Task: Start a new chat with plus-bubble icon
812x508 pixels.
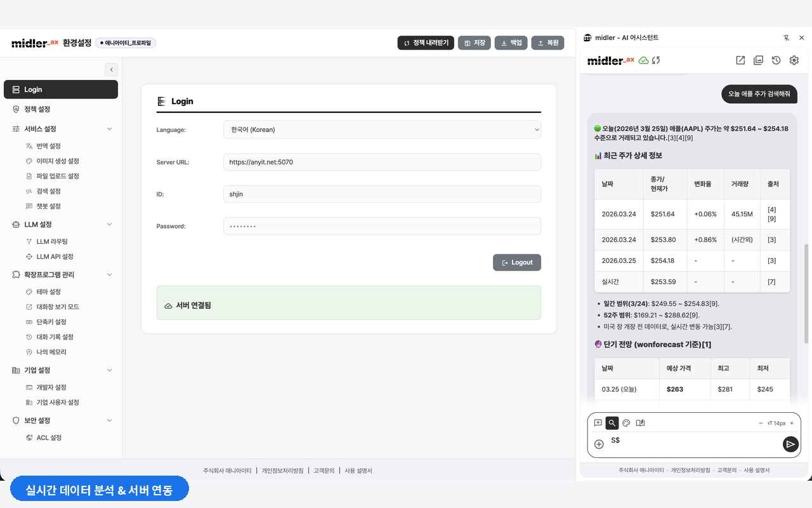Action: (x=598, y=423)
